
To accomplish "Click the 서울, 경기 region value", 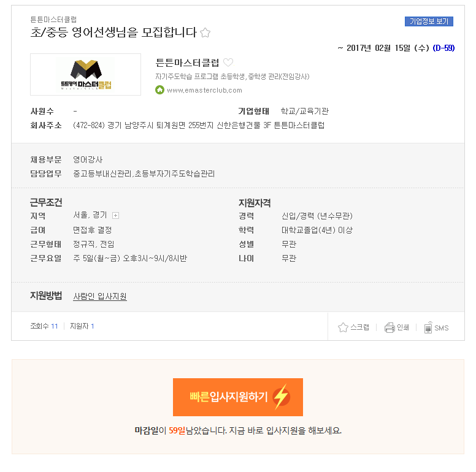I will [90, 215].
